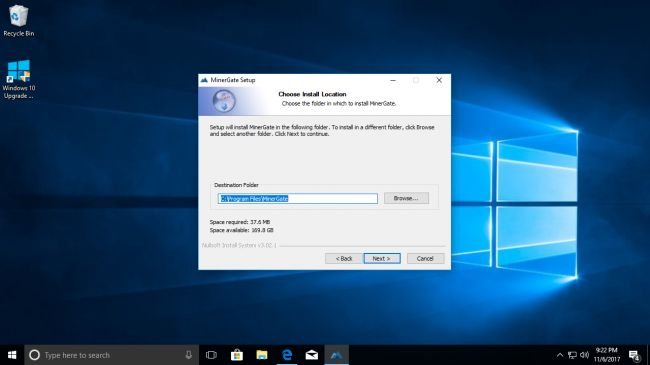
Task: Click the Destination Folder group label
Action: [236, 185]
